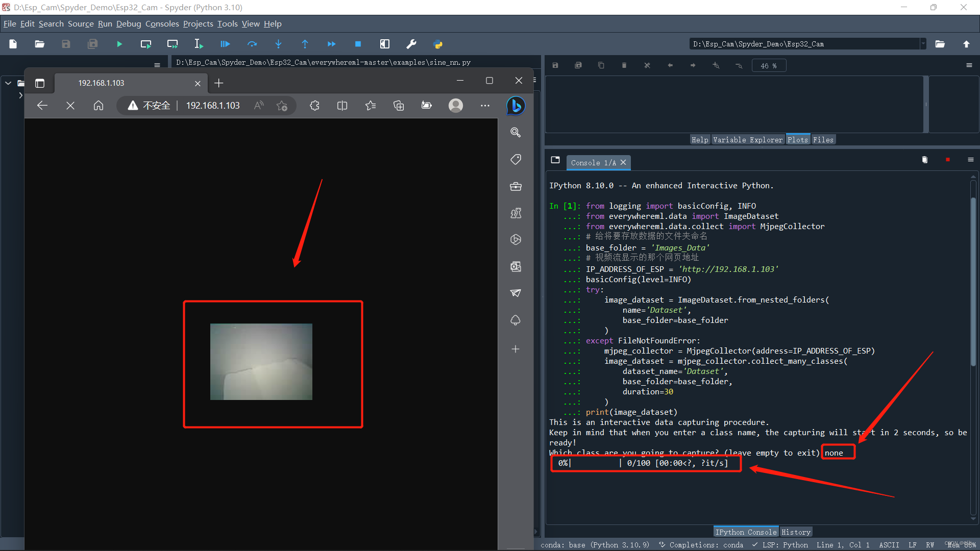Switch to the Variable Explorer tab
The image size is (980, 551).
tap(748, 139)
